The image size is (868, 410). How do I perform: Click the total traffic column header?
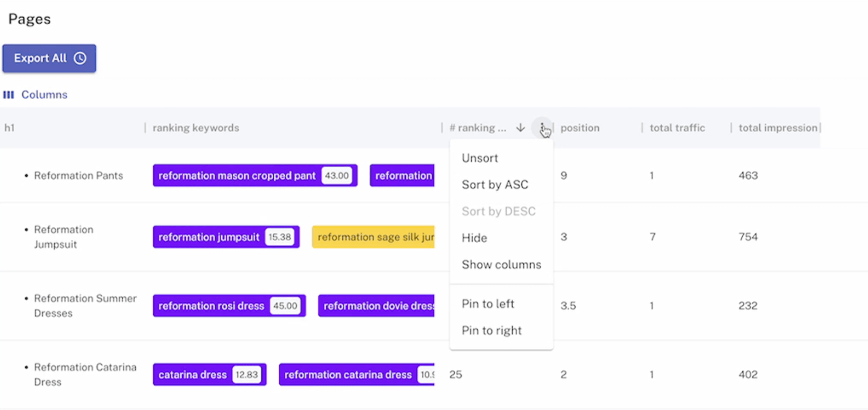[677, 128]
